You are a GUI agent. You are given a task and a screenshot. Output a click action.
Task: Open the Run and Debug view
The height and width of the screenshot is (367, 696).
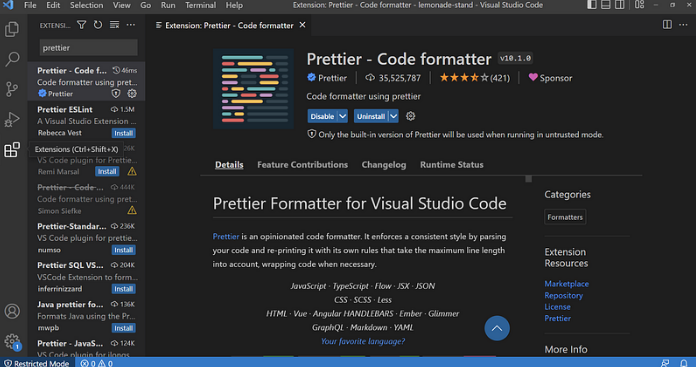(x=12, y=119)
